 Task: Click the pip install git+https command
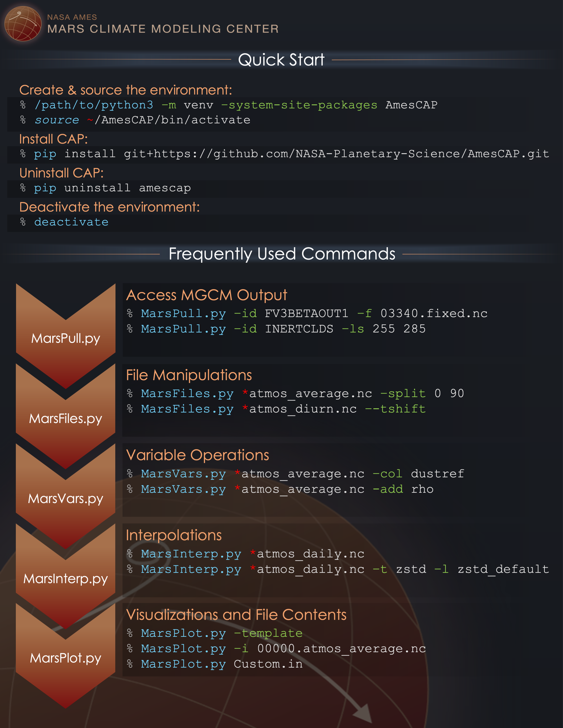pyautogui.click(x=285, y=154)
